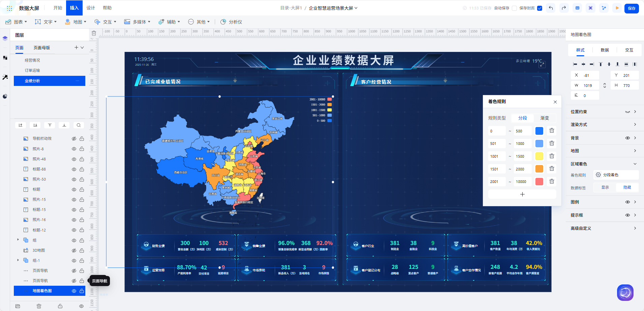Hide the 照片-8 layer
This screenshot has height=311, width=644.
click(x=74, y=149)
